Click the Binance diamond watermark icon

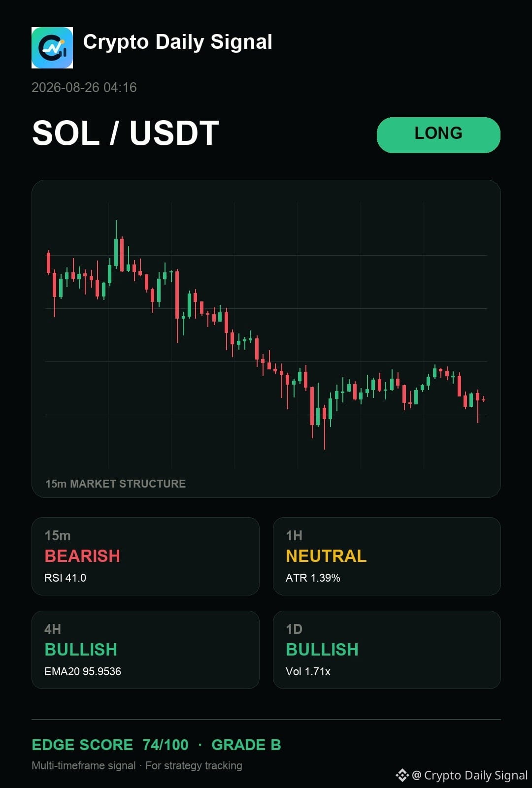point(402,775)
